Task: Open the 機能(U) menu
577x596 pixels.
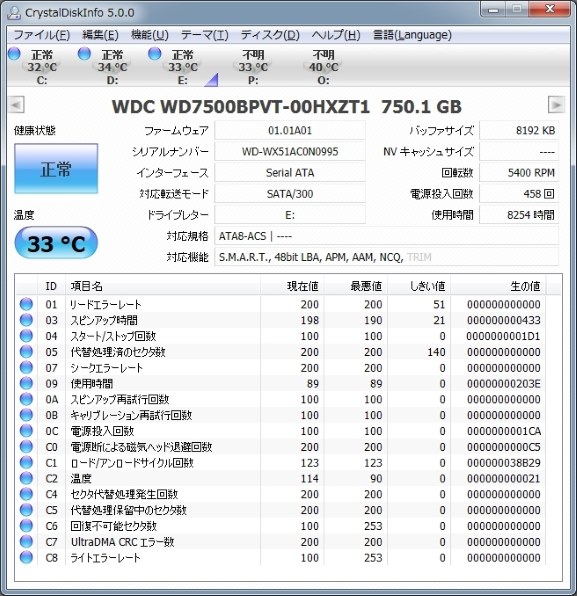Action: pyautogui.click(x=149, y=35)
